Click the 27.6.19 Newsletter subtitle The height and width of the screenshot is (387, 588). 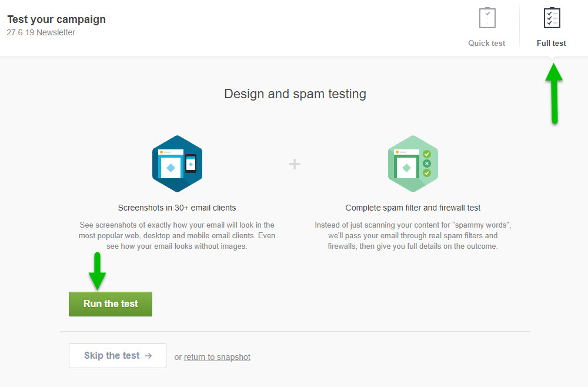[41, 32]
